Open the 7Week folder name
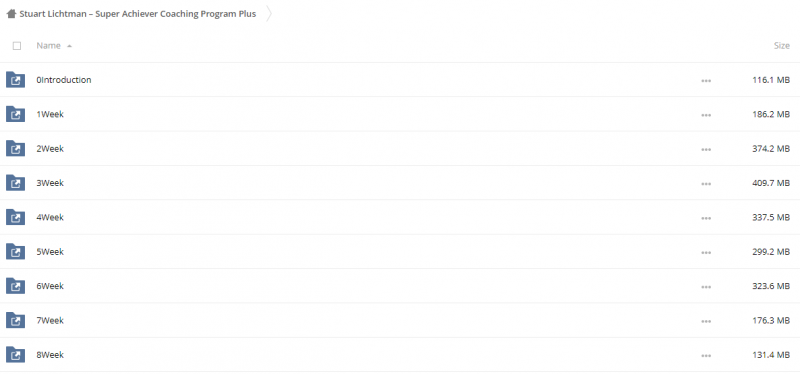Screen dimensions: 800x374 pos(50,320)
